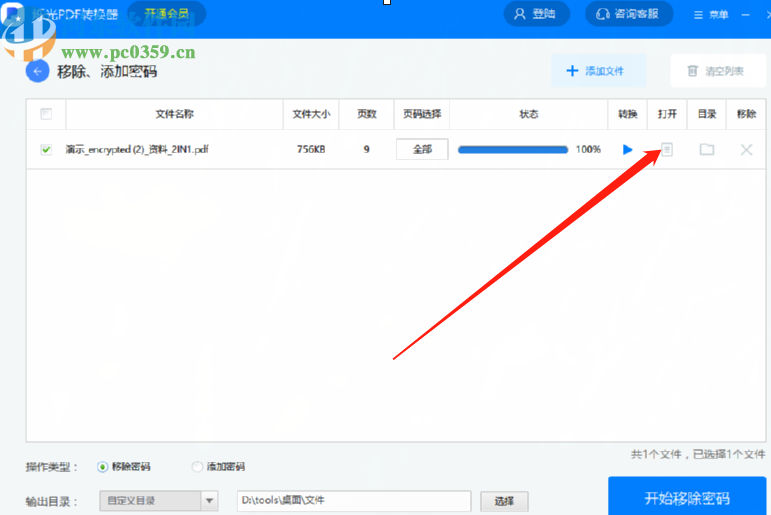Click the 状态 column header
Viewport: 771px width, 515px height.
tap(529, 114)
